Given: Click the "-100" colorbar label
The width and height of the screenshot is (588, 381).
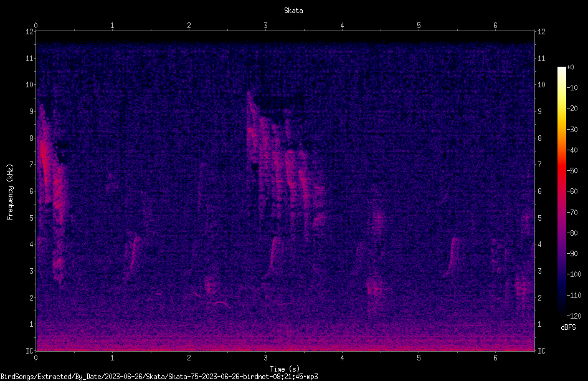Looking at the screenshot, I should [574, 274].
